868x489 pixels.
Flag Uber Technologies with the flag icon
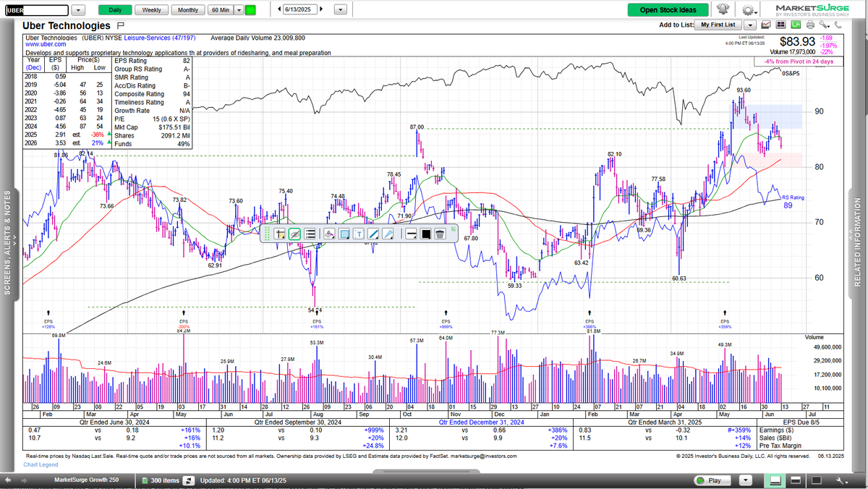[x=121, y=25]
